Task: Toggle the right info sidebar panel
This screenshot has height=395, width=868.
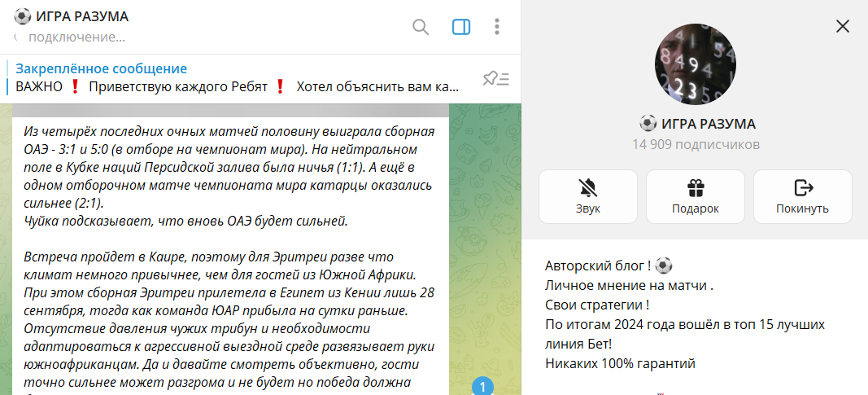Action: pyautogui.click(x=460, y=27)
